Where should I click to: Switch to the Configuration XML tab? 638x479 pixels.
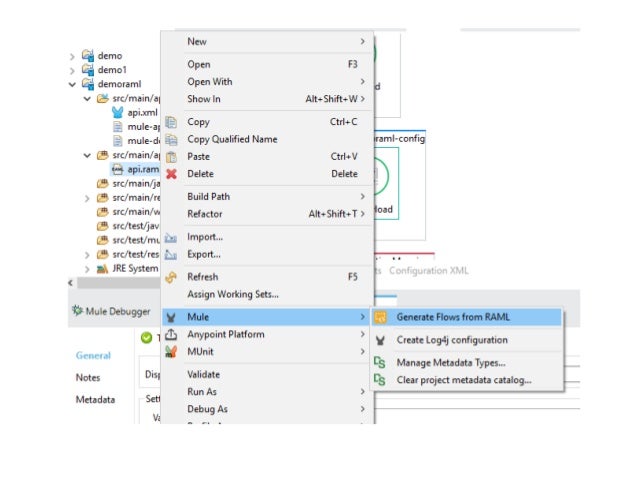(x=428, y=271)
